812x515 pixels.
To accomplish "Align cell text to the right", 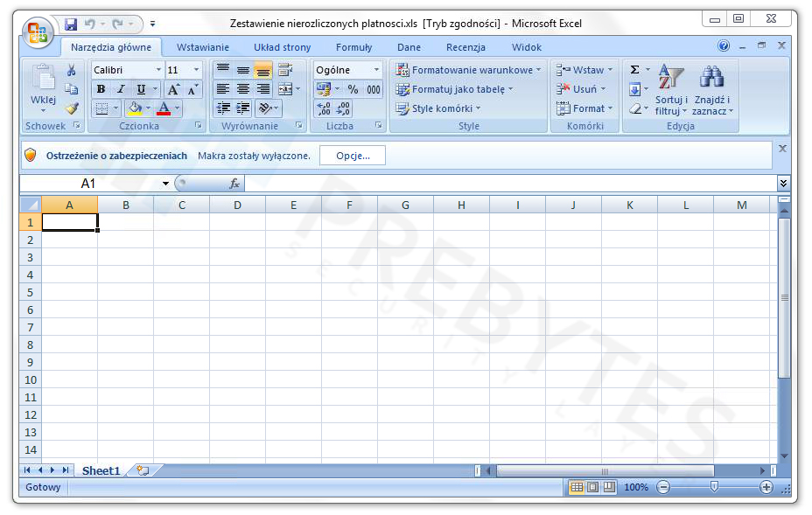I will [x=263, y=89].
